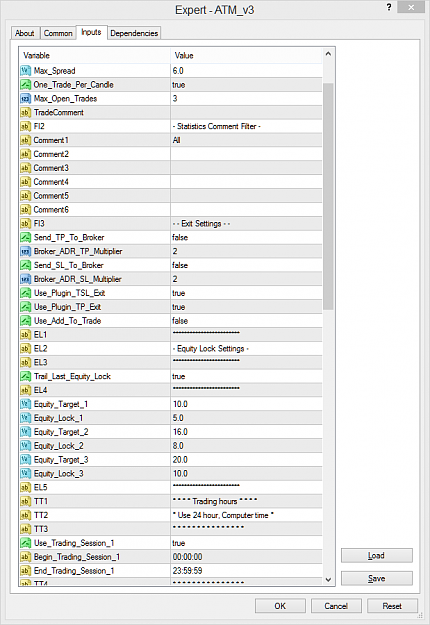The width and height of the screenshot is (430, 625).
Task: Click the Equity_Target_3 value 20.0
Action: coord(180,460)
